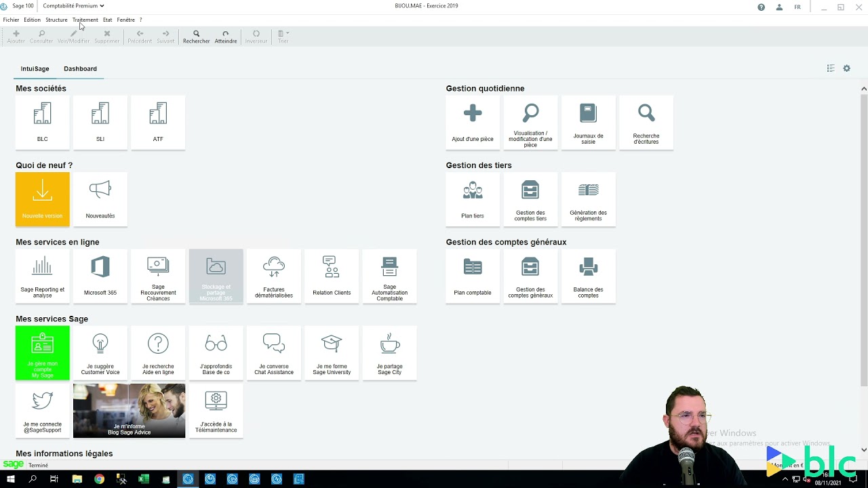
Task: Open Excel from the taskbar
Action: point(144,479)
